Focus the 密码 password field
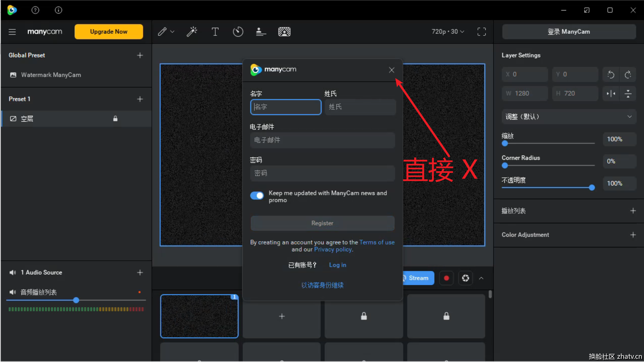Screen dimensions: 644x362 click(322, 173)
